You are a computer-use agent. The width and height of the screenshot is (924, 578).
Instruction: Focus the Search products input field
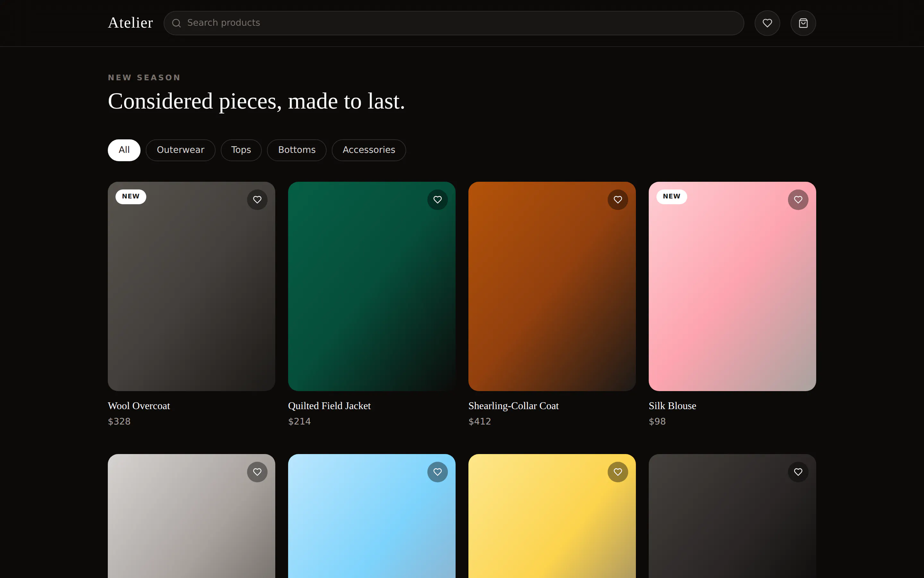[x=454, y=23]
